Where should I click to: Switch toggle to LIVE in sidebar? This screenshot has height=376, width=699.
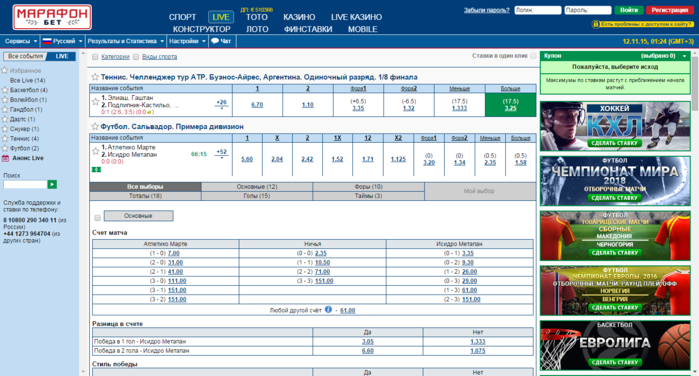click(x=62, y=56)
